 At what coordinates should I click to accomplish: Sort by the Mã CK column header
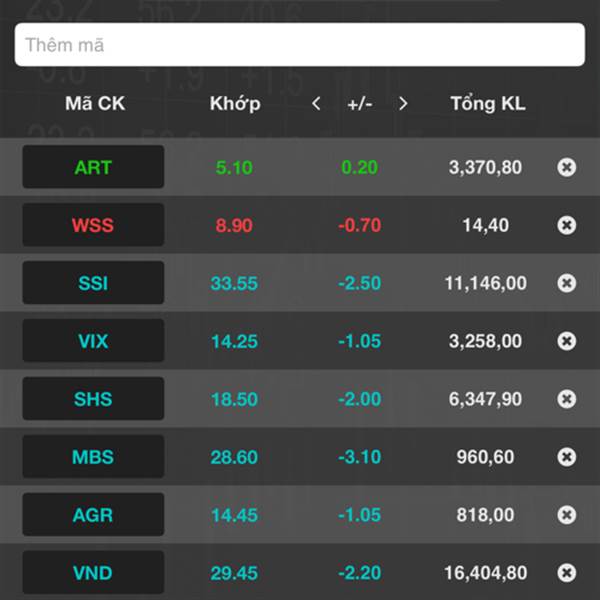[x=95, y=103]
